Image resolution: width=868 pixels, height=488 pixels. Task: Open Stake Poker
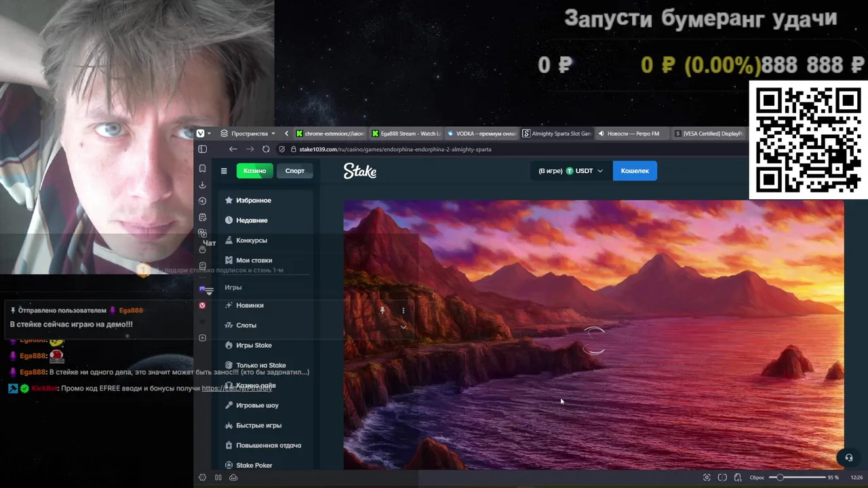[249, 466]
